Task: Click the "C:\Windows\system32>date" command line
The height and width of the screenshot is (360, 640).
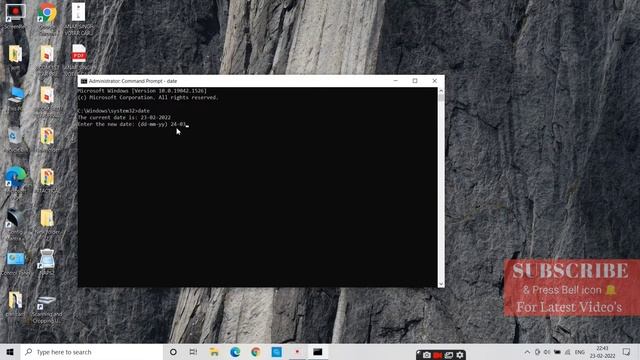Action: pos(114,111)
